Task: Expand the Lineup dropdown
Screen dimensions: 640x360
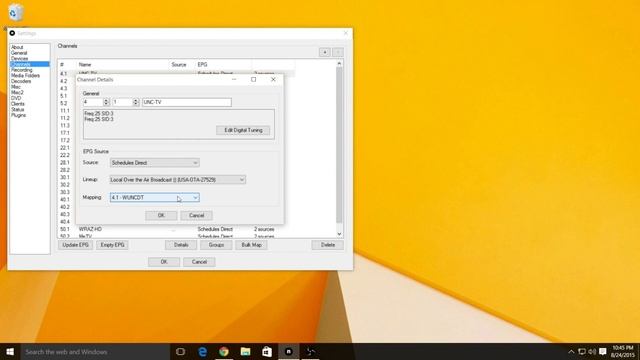Action: click(178, 180)
